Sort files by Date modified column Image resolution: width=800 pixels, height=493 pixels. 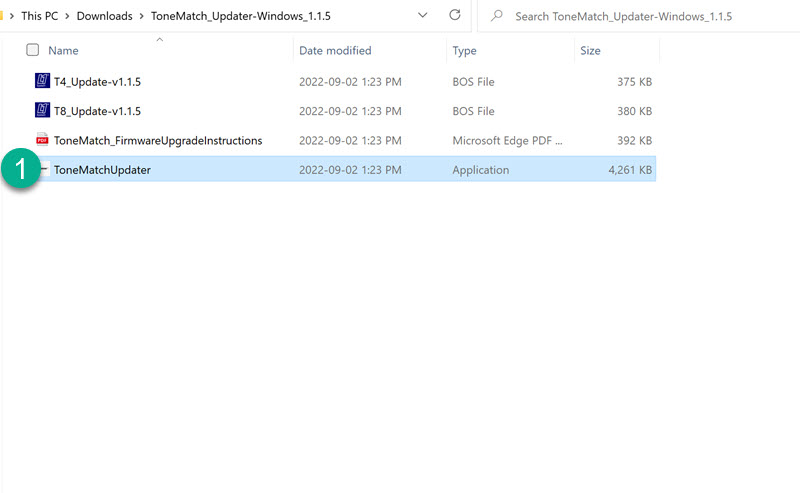[335, 50]
